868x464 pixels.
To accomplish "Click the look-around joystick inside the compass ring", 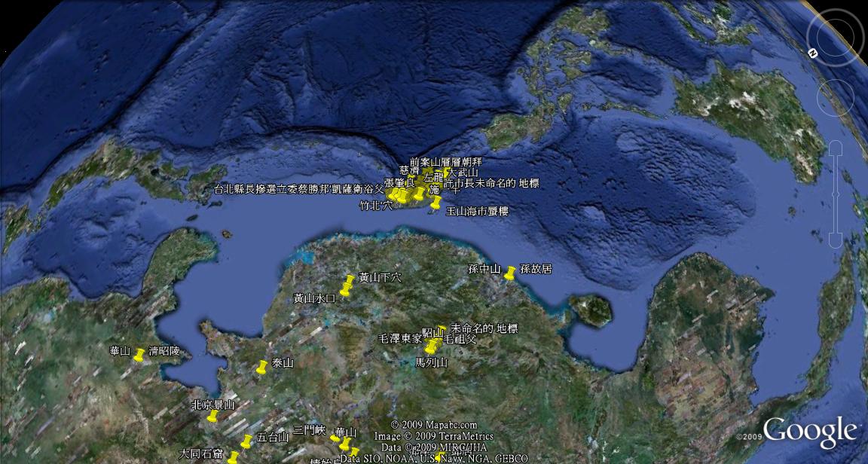I will tap(836, 38).
